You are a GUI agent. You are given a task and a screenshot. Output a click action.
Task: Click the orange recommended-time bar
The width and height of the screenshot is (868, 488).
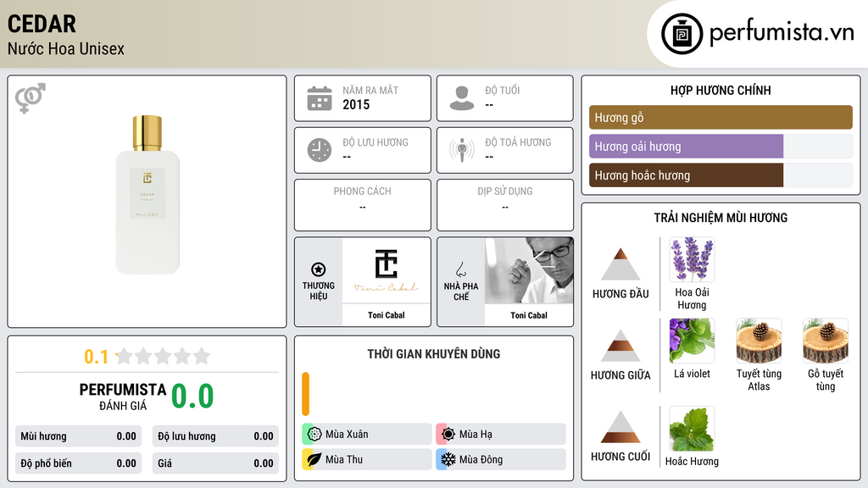(x=305, y=394)
